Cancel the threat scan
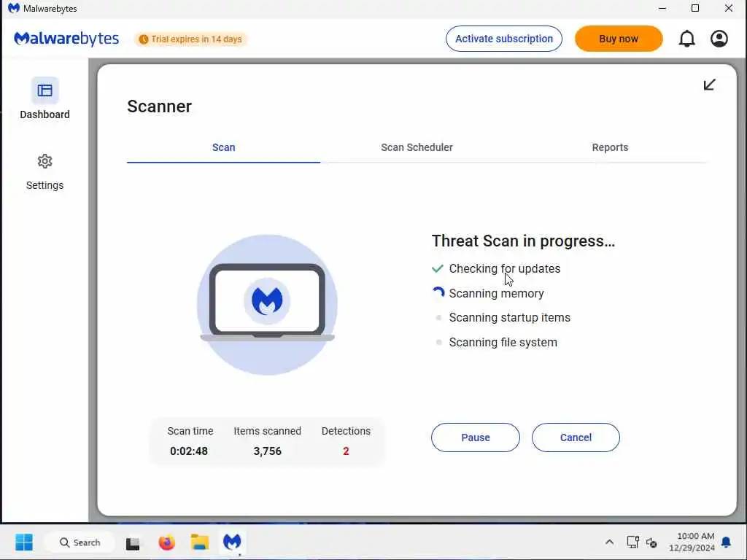 pos(576,437)
